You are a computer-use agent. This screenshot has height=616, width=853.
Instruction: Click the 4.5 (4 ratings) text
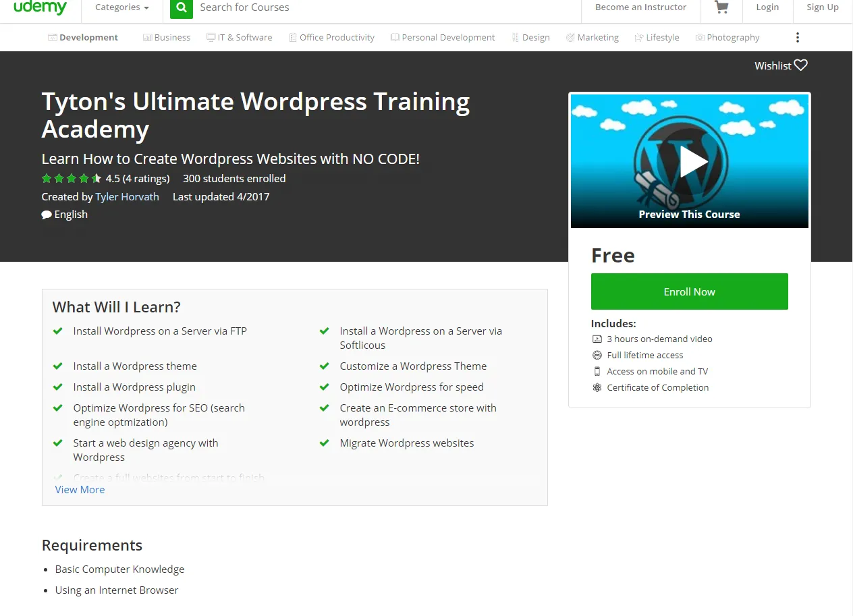coord(138,179)
